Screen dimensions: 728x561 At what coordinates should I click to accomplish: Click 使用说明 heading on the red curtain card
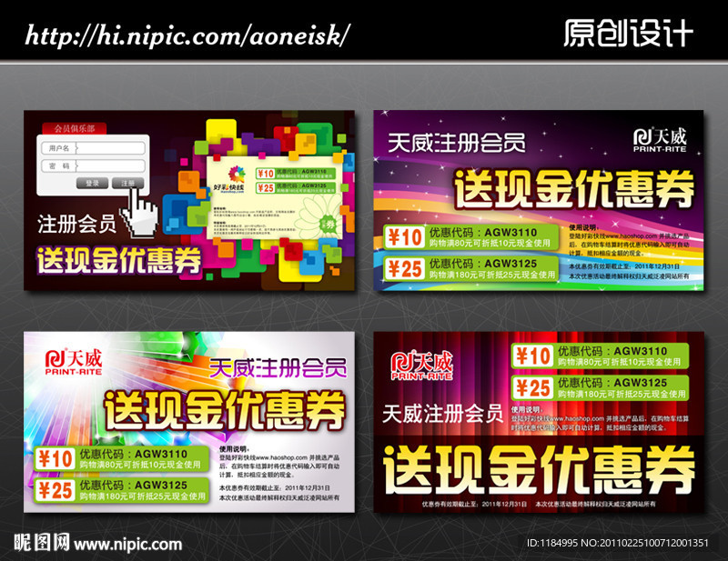(x=526, y=410)
